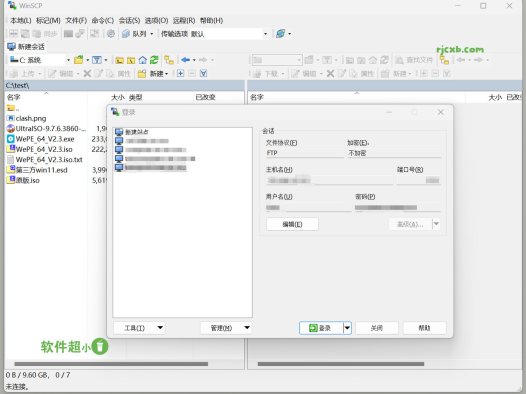The width and height of the screenshot is (526, 394).
Task: Click the local 新建 new folder icon
Action: tap(142, 73)
